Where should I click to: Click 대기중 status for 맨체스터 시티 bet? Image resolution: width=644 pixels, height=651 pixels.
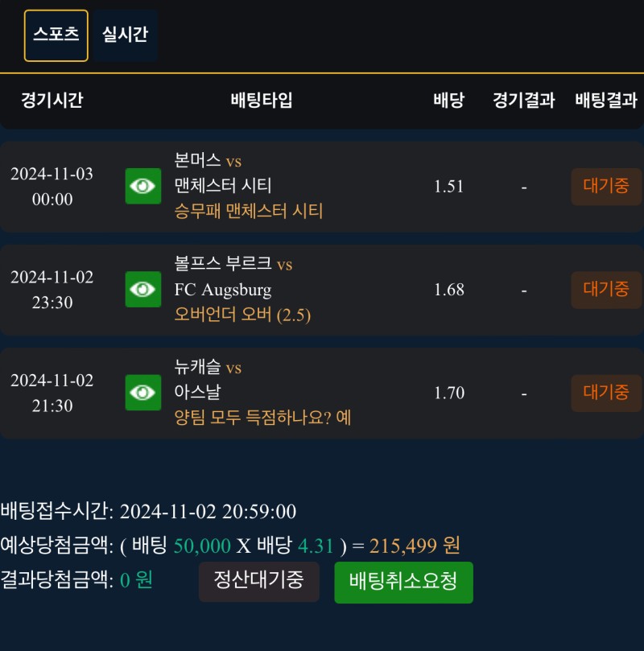tap(606, 186)
